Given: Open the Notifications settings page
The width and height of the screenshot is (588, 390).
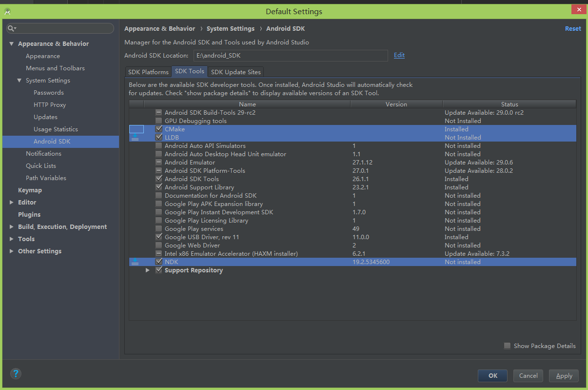Looking at the screenshot, I should coord(43,154).
